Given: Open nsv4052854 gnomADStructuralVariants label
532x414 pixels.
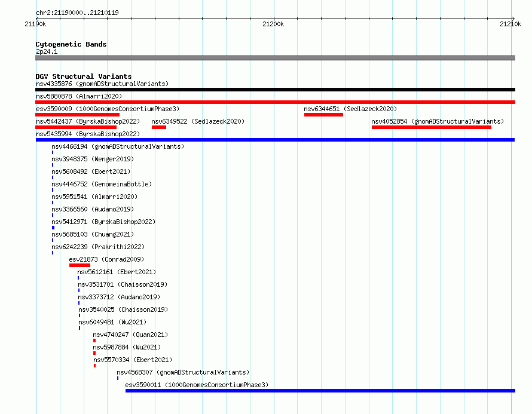Looking at the screenshot, I should tap(438, 121).
